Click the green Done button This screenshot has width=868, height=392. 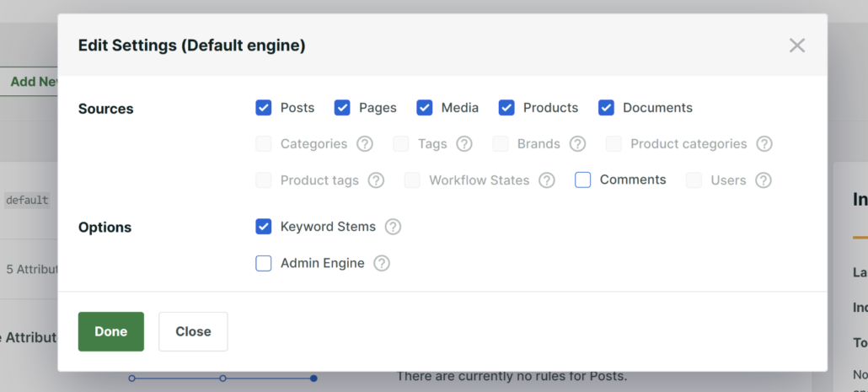[x=110, y=331]
